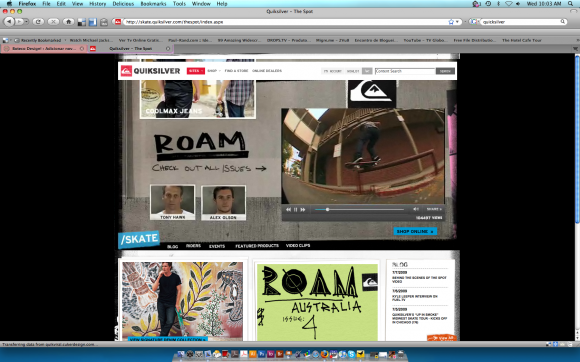The image size is (580, 362).
Task: Click the FIND A STORE link
Action: (x=236, y=71)
